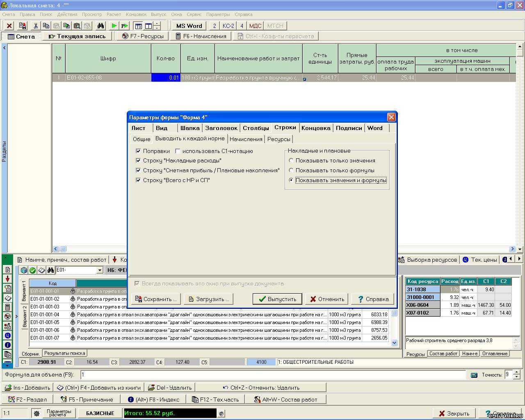Click the resources pie icon in left sidebar

7,317
